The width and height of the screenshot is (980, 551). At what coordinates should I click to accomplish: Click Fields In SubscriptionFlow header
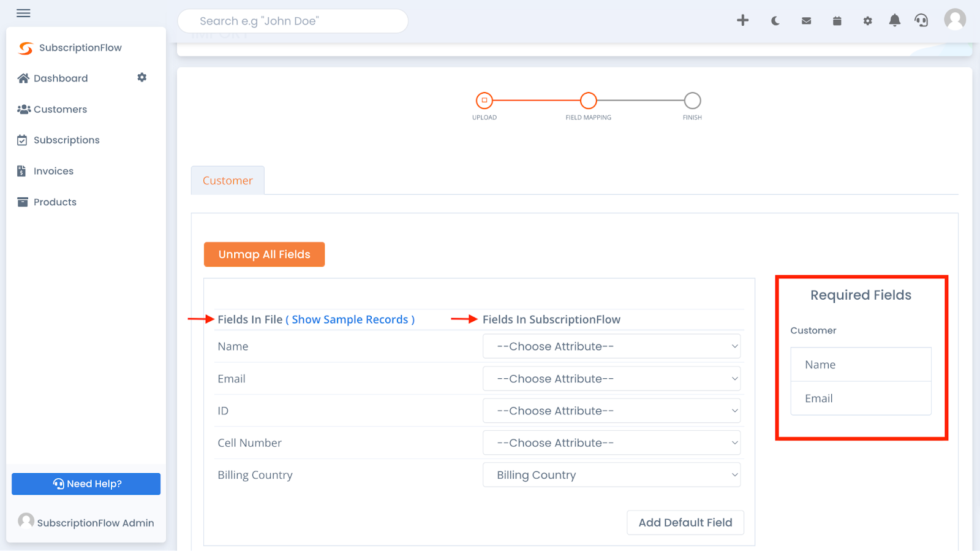point(551,319)
